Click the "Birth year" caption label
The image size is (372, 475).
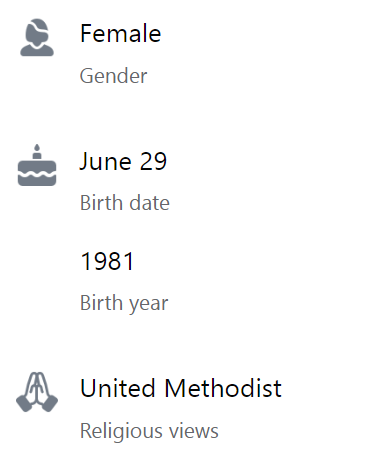pos(124,303)
